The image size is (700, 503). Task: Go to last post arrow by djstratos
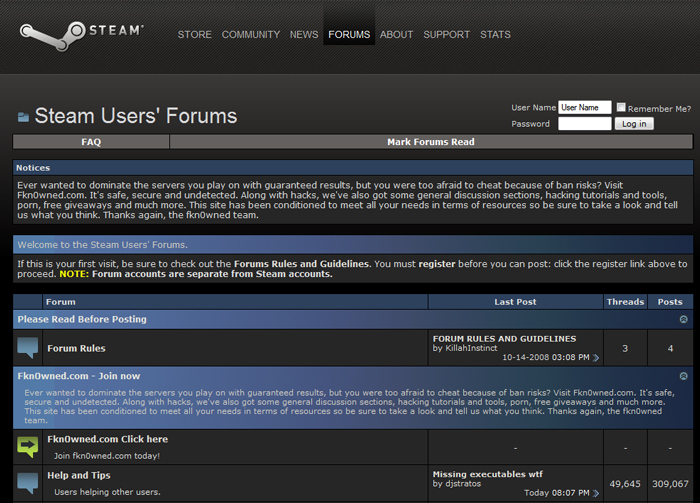(x=596, y=493)
